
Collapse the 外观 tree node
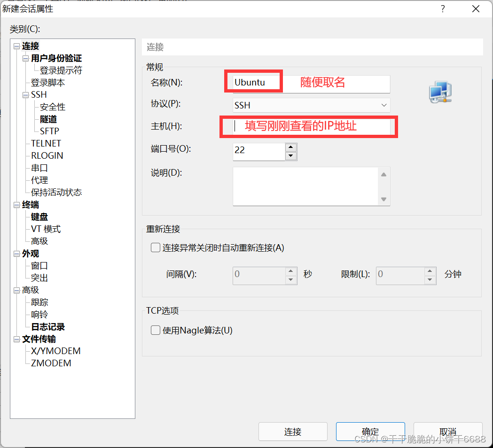[x=16, y=254]
